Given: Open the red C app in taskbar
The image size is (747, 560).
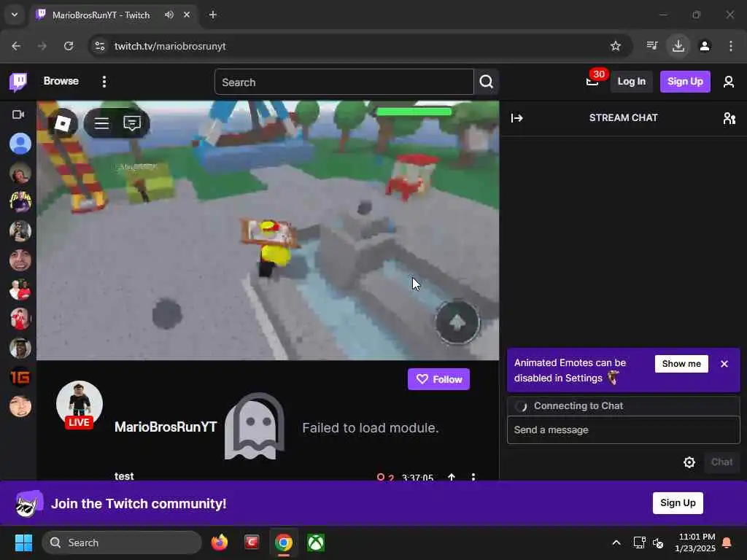Looking at the screenshot, I should point(252,542).
